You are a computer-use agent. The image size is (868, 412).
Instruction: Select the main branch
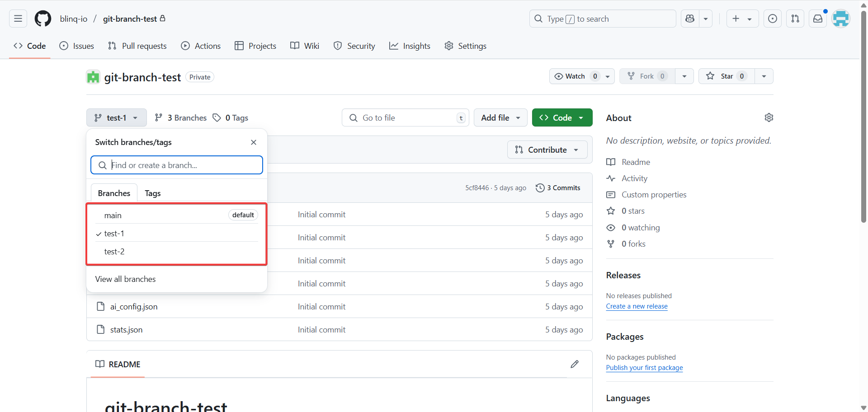point(113,215)
